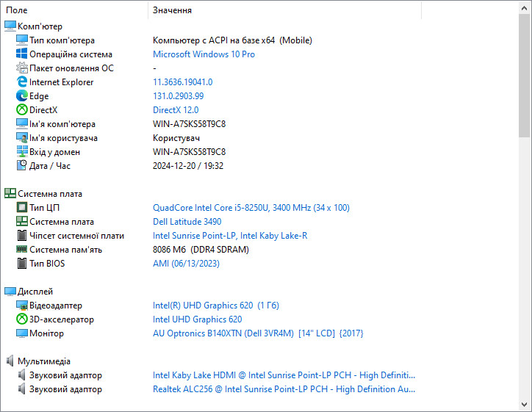532x412 pixels.
Task: Click the Мультимедіа speaker icon
Action: 10,361
